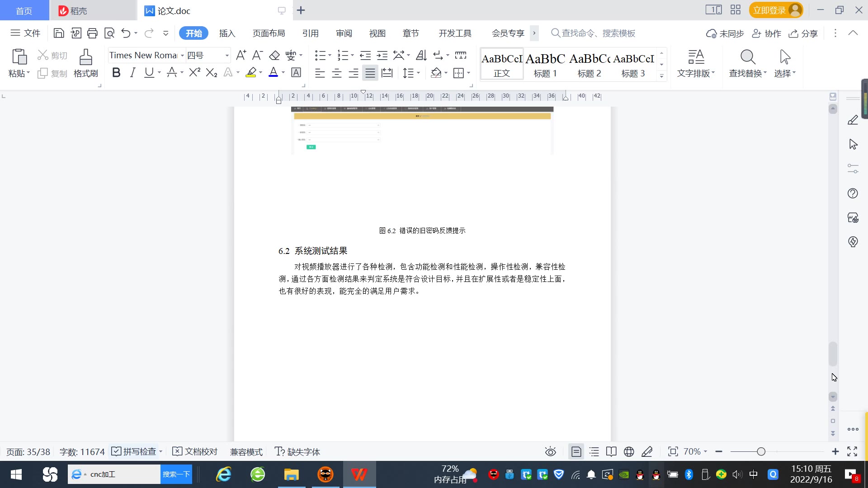Click the print icon in quick access toolbar
The width and height of the screenshot is (868, 488).
point(92,33)
